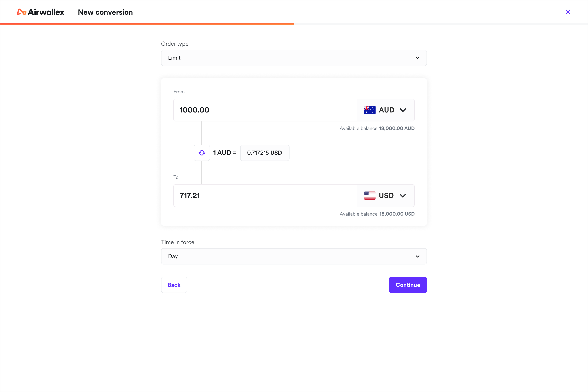Edit the From amount 1000.00 field
This screenshot has height=392, width=588.
[x=265, y=110]
